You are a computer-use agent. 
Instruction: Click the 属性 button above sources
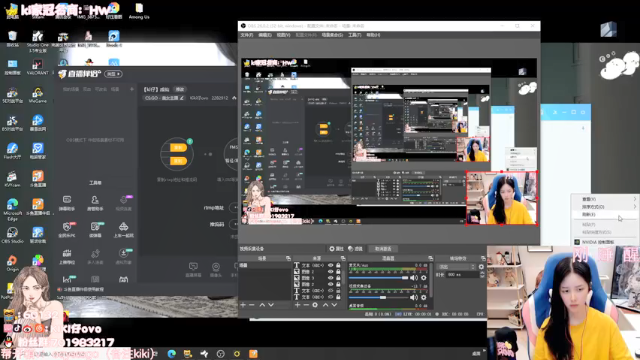(x=336, y=249)
